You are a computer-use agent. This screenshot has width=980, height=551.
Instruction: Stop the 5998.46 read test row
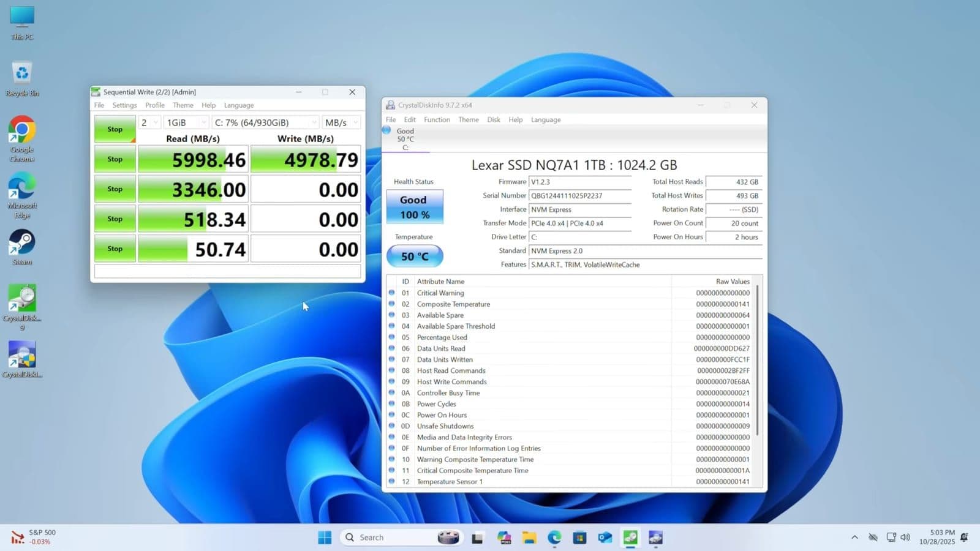[115, 159]
